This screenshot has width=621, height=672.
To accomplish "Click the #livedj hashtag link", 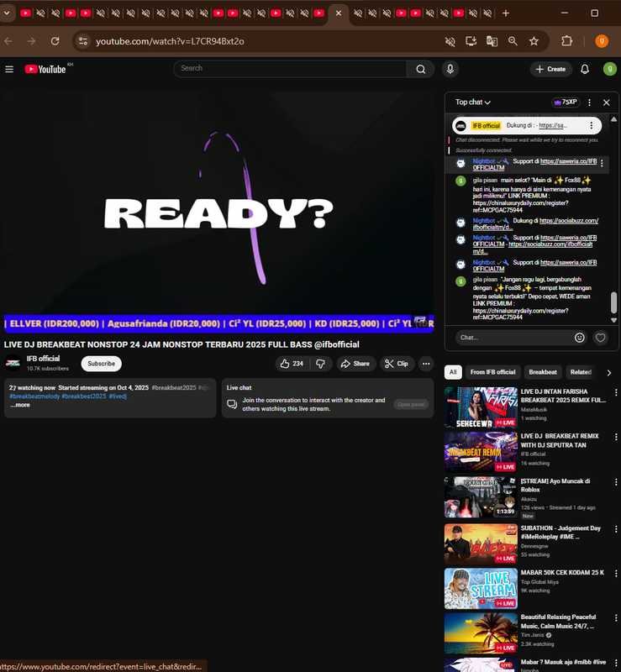I will click(118, 396).
